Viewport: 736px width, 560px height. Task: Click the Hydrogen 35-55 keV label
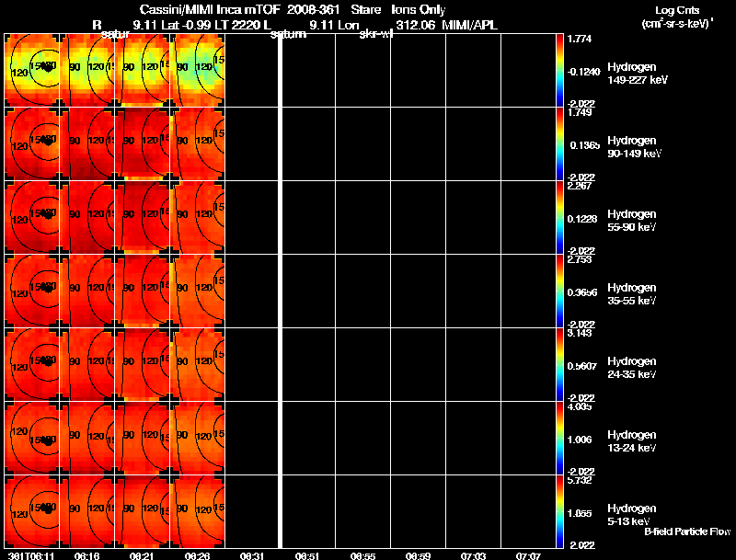[x=631, y=294]
